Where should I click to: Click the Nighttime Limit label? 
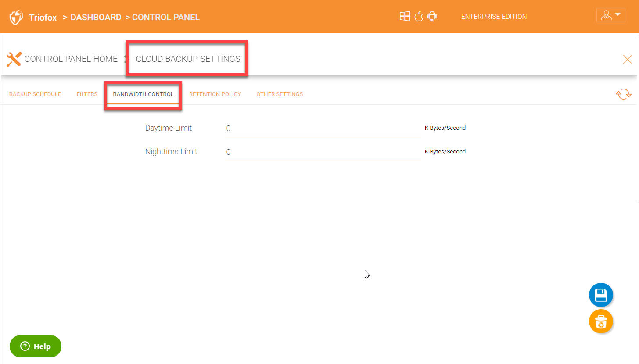[x=171, y=152]
